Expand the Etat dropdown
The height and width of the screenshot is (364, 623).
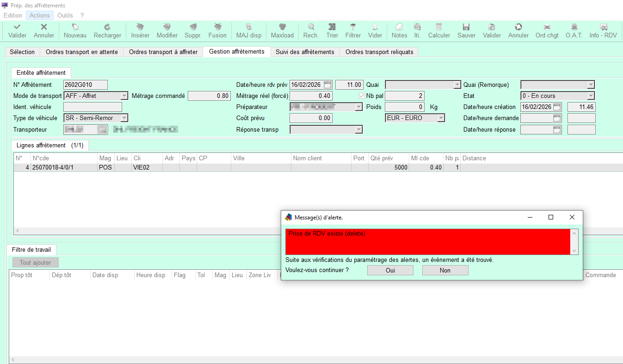(x=591, y=96)
